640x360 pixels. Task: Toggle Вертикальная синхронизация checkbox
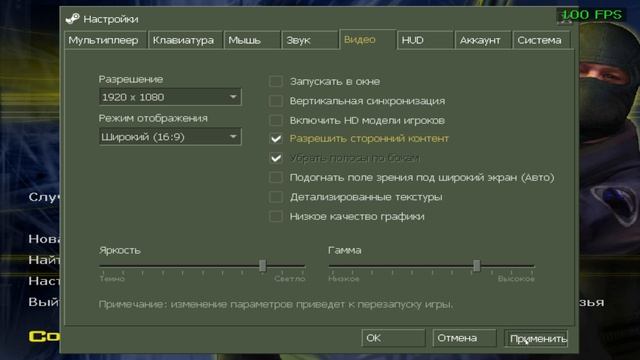coord(276,101)
